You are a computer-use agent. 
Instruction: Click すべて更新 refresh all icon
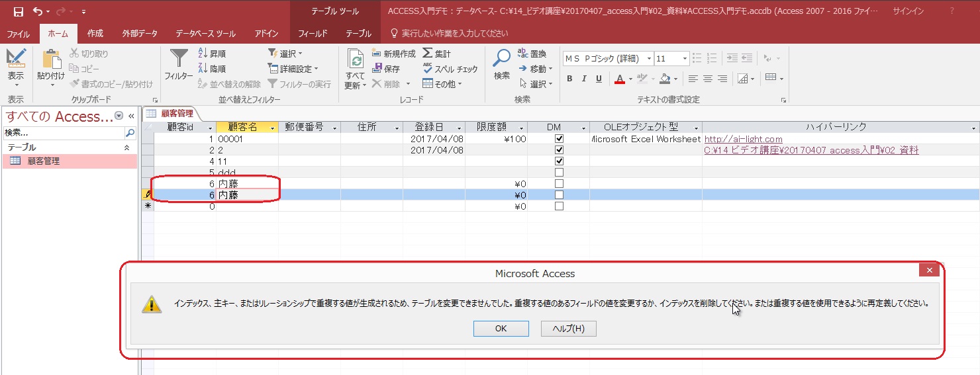(x=356, y=60)
